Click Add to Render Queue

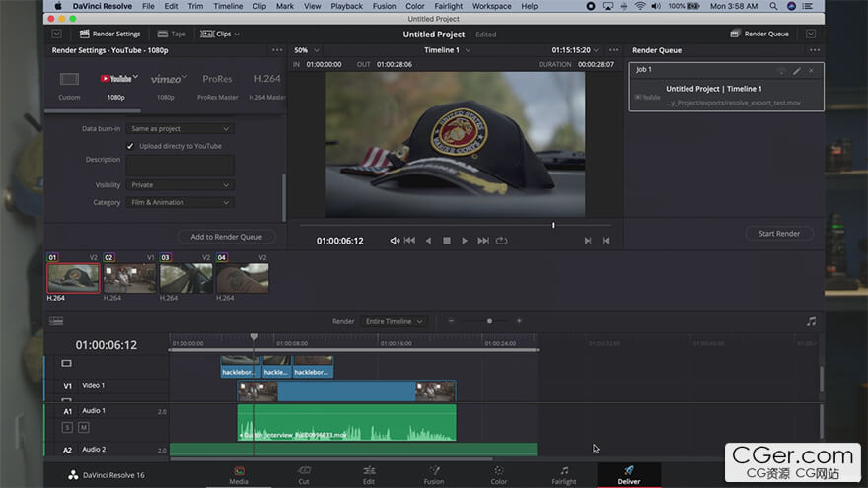(227, 237)
